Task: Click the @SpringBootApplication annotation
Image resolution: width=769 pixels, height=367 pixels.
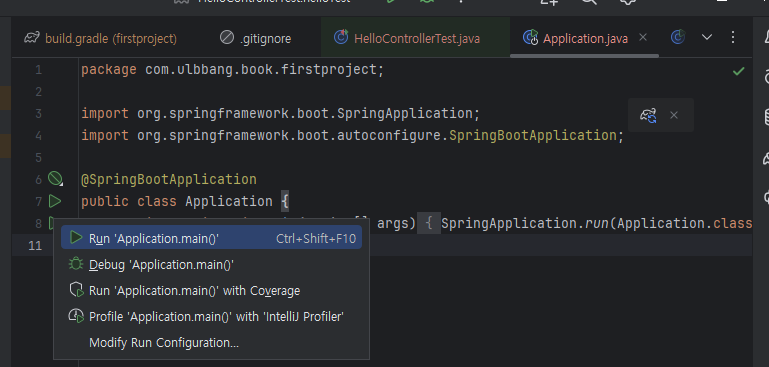Action: click(x=169, y=179)
